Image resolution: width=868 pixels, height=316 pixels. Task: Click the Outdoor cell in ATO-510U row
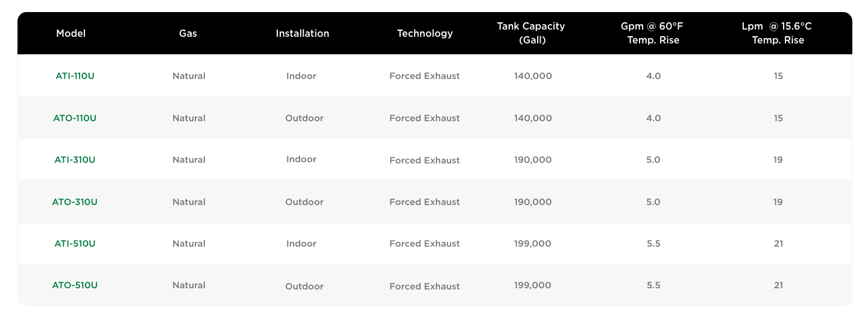(304, 286)
